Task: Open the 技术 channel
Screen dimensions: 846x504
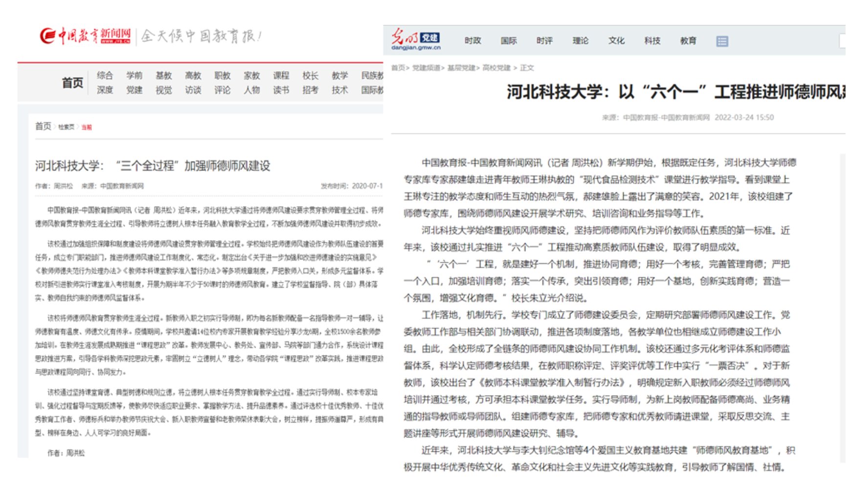Action: pos(340,90)
